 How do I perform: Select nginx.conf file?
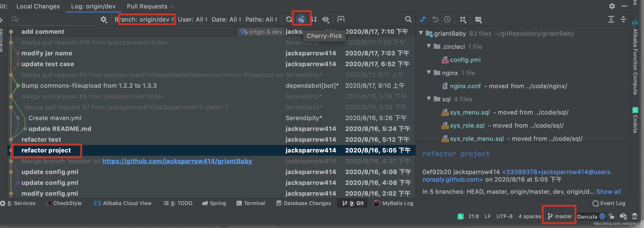pyautogui.click(x=465, y=86)
